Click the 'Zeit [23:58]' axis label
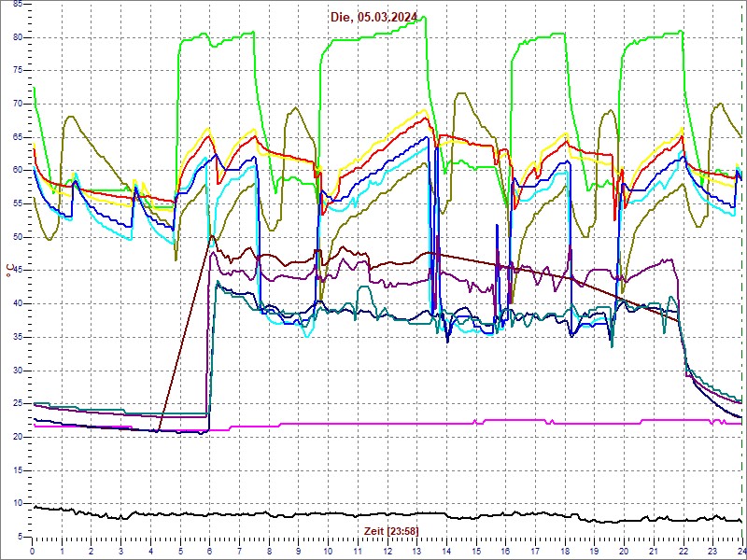Viewport: 747px width, 560px height. pos(391,530)
